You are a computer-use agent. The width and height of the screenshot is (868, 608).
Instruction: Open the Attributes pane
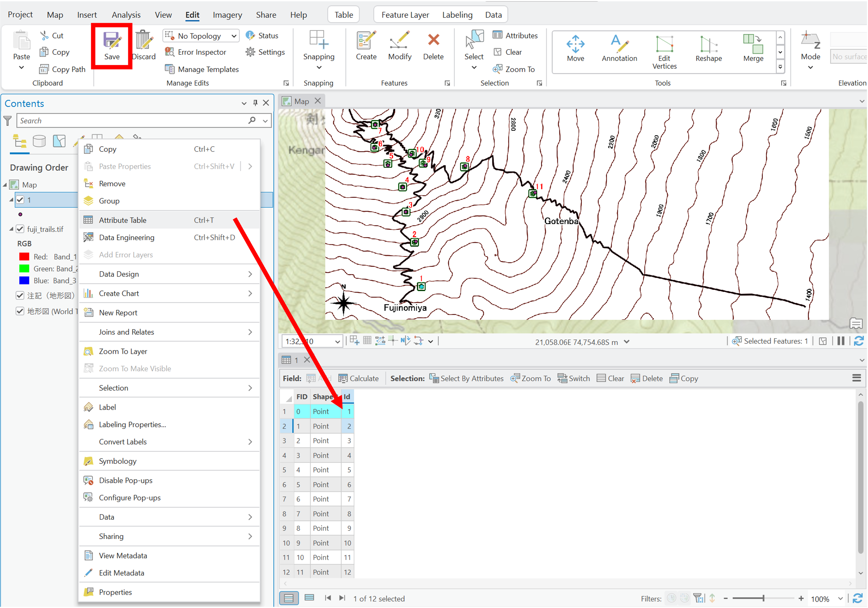point(515,36)
